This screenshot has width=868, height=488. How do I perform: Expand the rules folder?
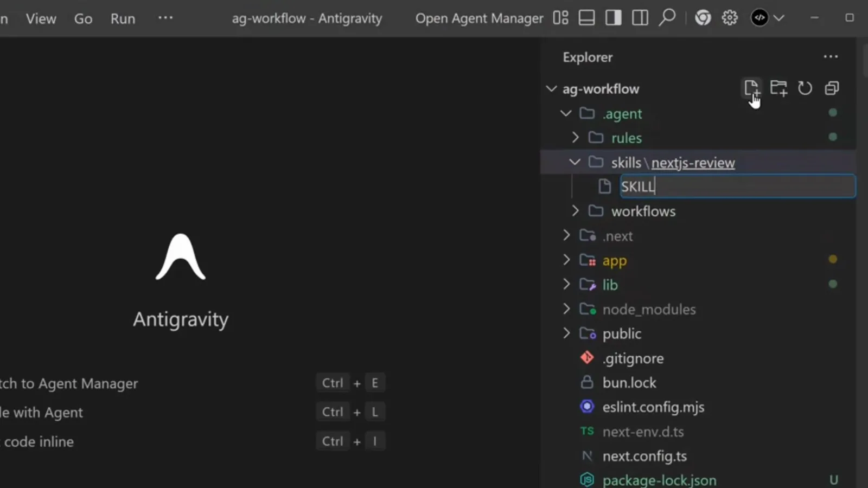[x=575, y=138]
